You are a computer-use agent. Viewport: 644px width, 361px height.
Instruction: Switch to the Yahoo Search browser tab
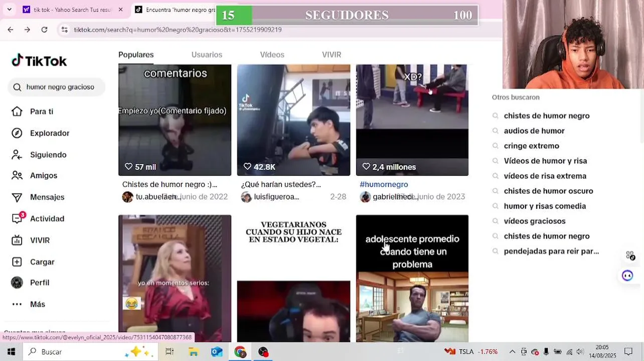click(x=71, y=10)
